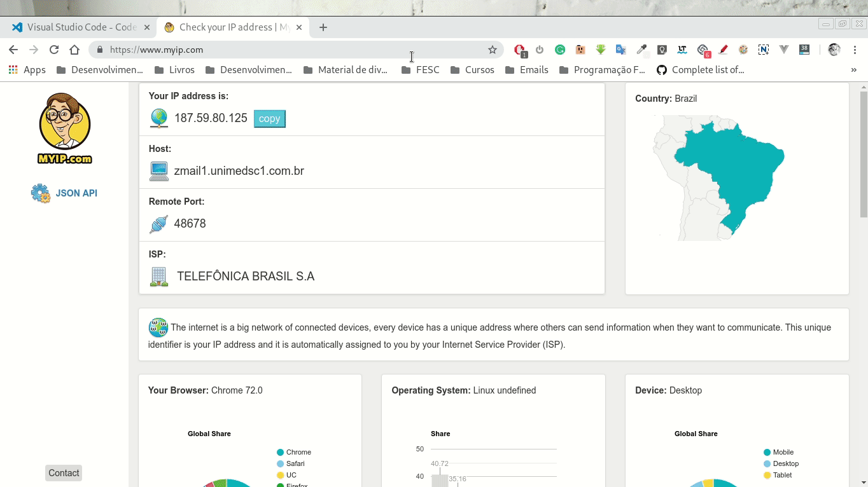Open the Emails bookmark folder
868x487 pixels.
point(527,70)
